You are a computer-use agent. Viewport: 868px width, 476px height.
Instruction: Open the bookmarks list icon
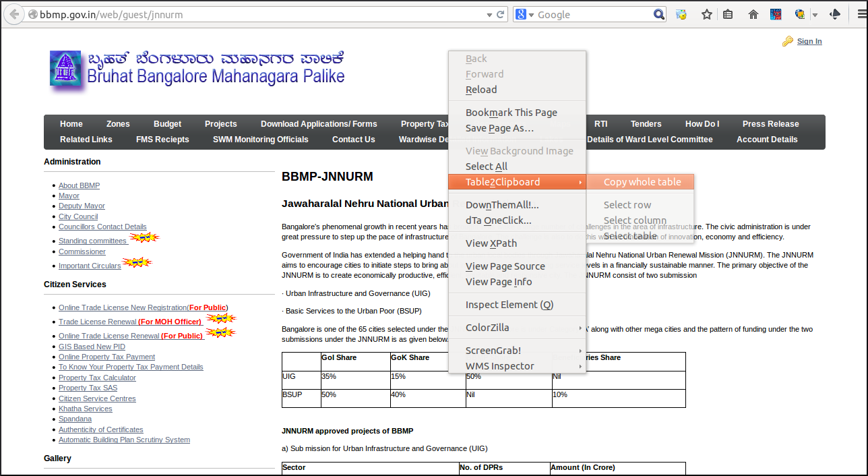(x=728, y=14)
